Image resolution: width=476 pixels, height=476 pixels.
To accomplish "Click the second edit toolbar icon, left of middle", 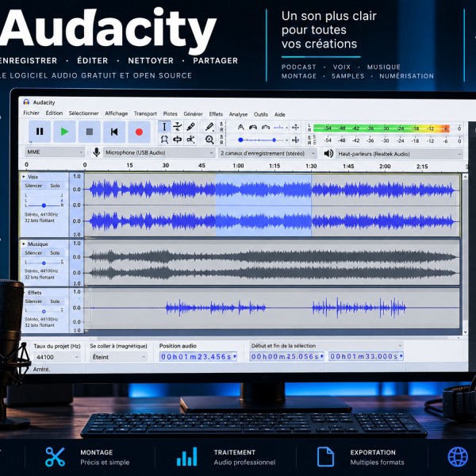I will 253,127.
